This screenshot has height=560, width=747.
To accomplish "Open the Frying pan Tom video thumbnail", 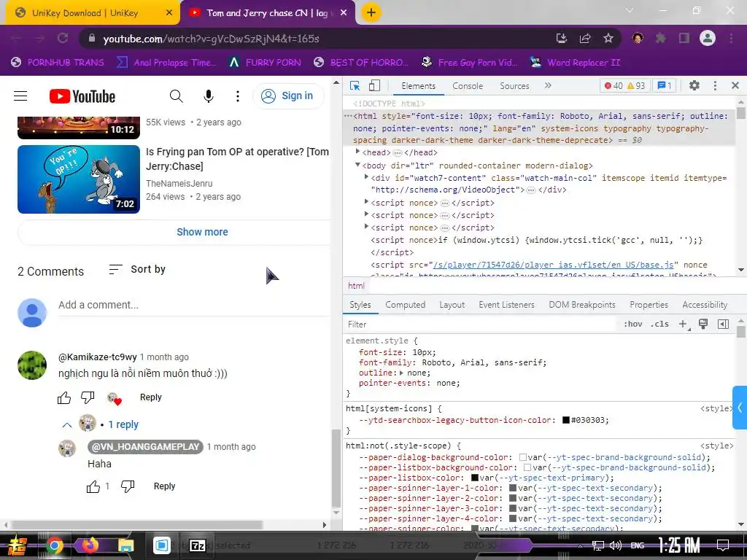I will [79, 179].
